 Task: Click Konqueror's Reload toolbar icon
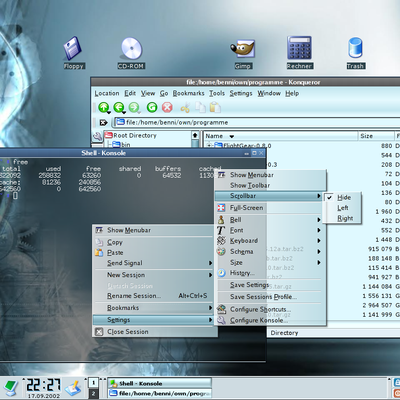[152, 107]
